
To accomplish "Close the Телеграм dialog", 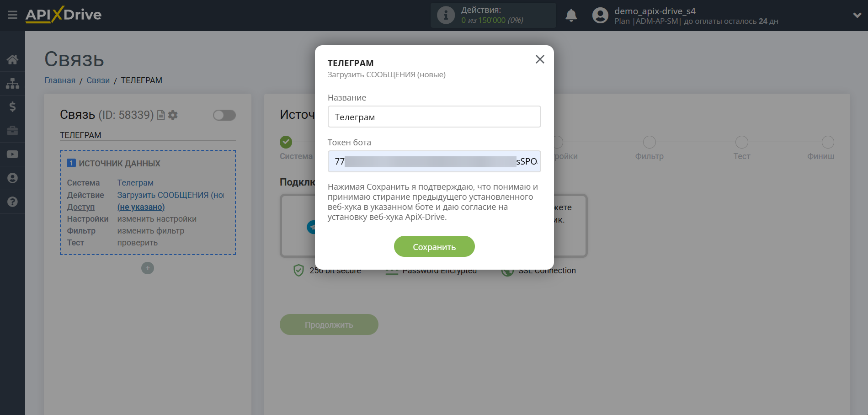I will pyautogui.click(x=540, y=59).
